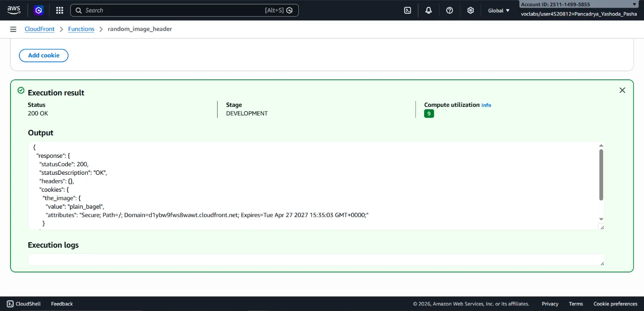Click up arrow of Output scrollbar
This screenshot has width=644, height=311.
(x=601, y=145)
